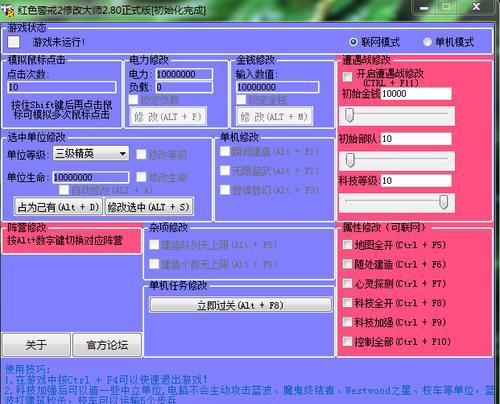Screen dimensions: 500x404
Task: Click the 初始部队 slider thumb
Action: [350, 160]
